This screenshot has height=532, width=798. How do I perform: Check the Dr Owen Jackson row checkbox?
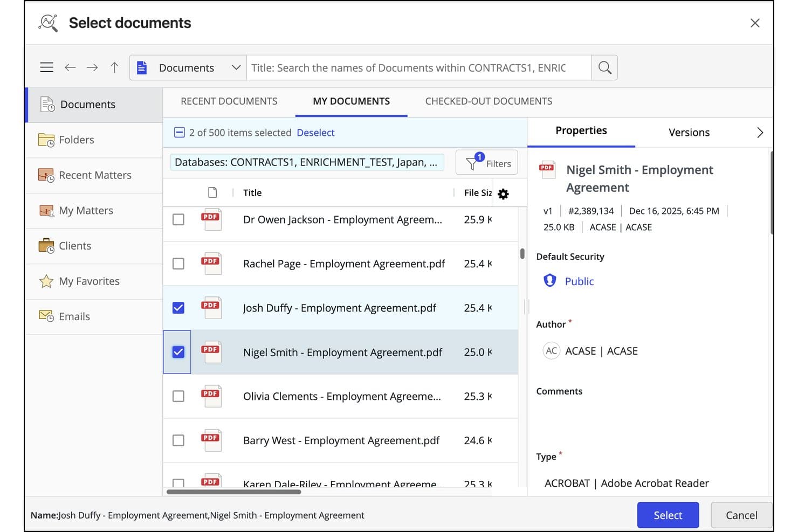pyautogui.click(x=178, y=219)
